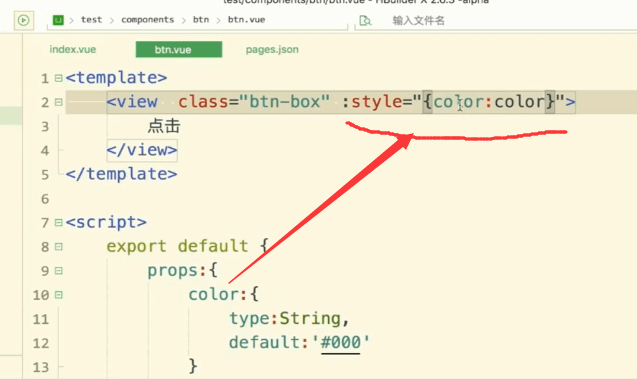Switch to the index.vue tab

73,50
